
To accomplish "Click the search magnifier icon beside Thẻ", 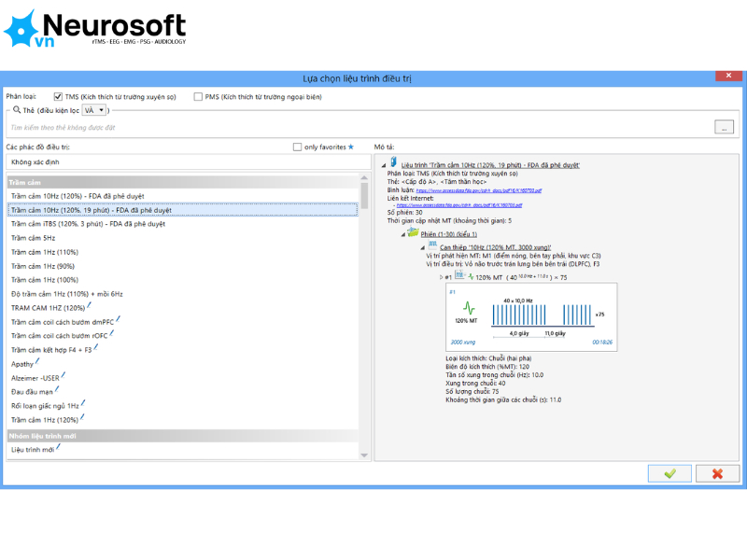I will coord(17,109).
